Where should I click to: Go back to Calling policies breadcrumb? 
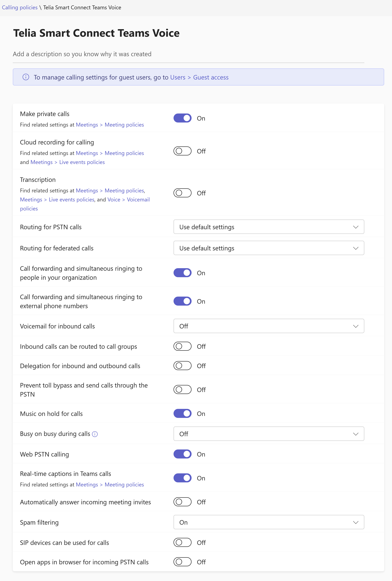[x=20, y=8]
